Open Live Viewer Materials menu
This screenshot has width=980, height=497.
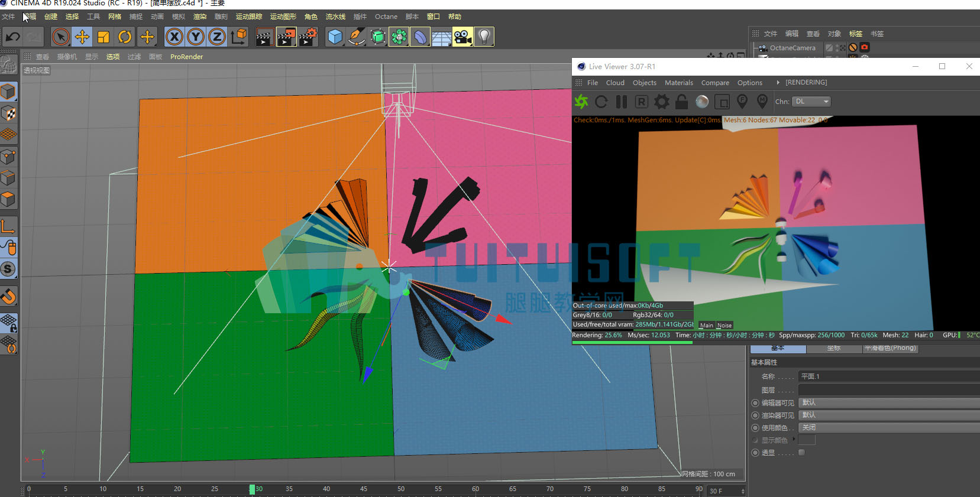(x=678, y=83)
